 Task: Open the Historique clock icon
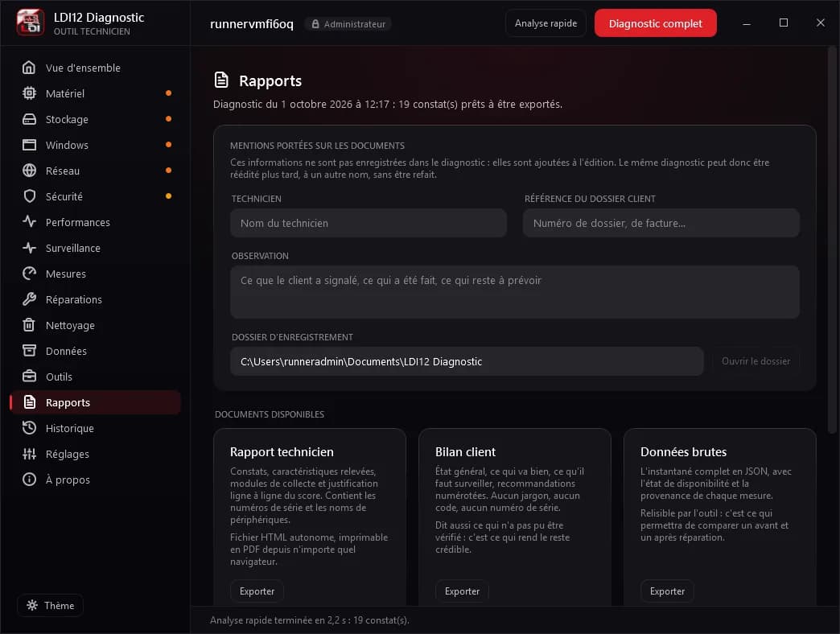click(x=29, y=428)
